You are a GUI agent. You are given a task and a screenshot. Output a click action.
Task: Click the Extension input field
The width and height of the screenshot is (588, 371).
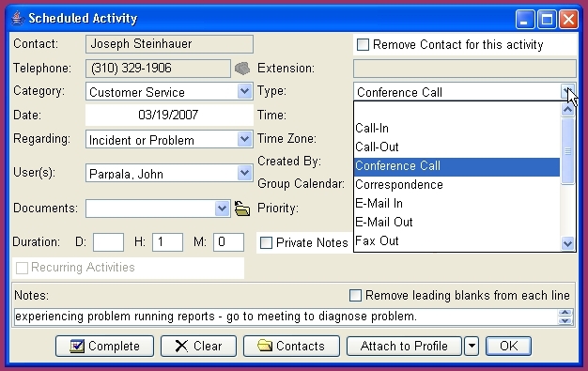point(465,69)
